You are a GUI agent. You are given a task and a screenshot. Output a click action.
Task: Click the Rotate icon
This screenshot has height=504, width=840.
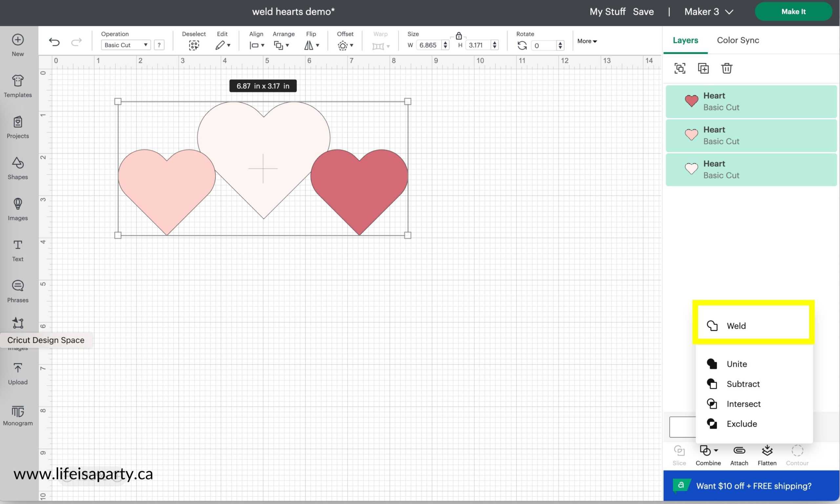click(x=522, y=45)
